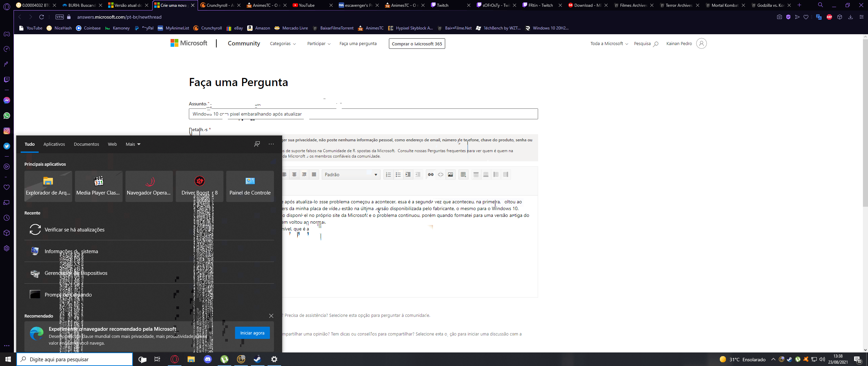This screenshot has height=366, width=868.
Task: Click the page vertical scrollbar
Action: click(x=865, y=123)
